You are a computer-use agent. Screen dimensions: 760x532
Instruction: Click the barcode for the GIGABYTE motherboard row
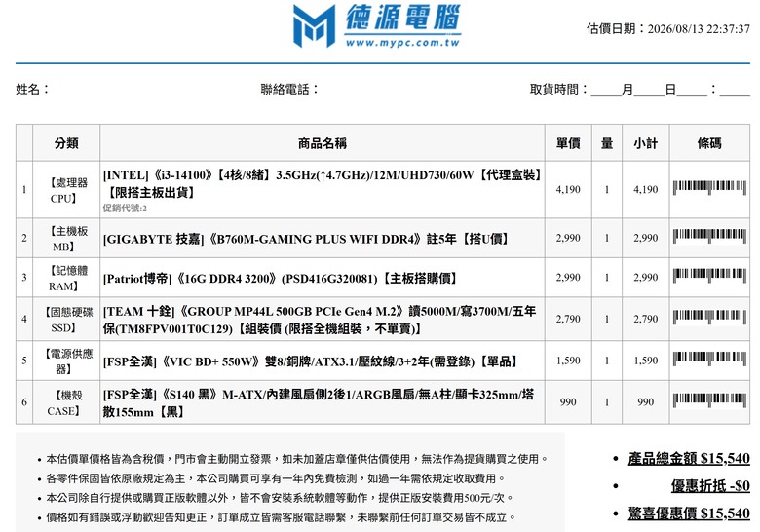709,236
